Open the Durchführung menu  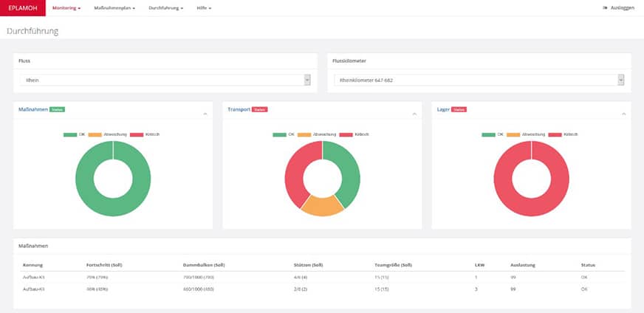coord(166,8)
